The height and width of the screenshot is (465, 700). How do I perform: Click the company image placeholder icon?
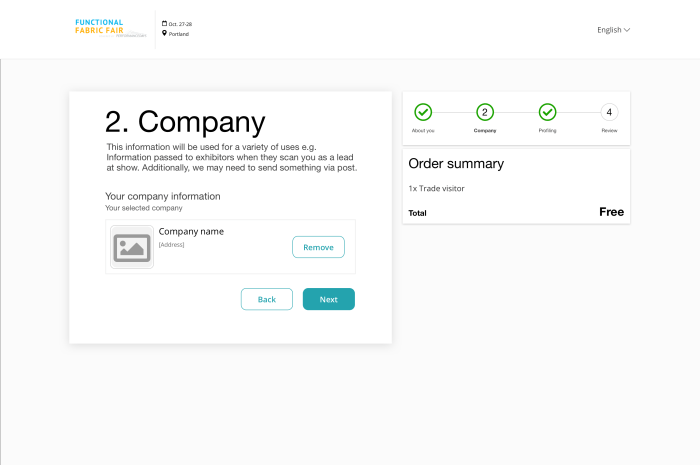132,247
